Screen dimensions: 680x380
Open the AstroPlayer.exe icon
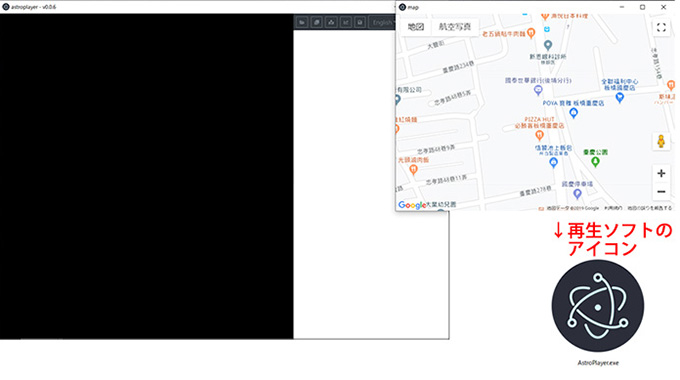coord(598,306)
